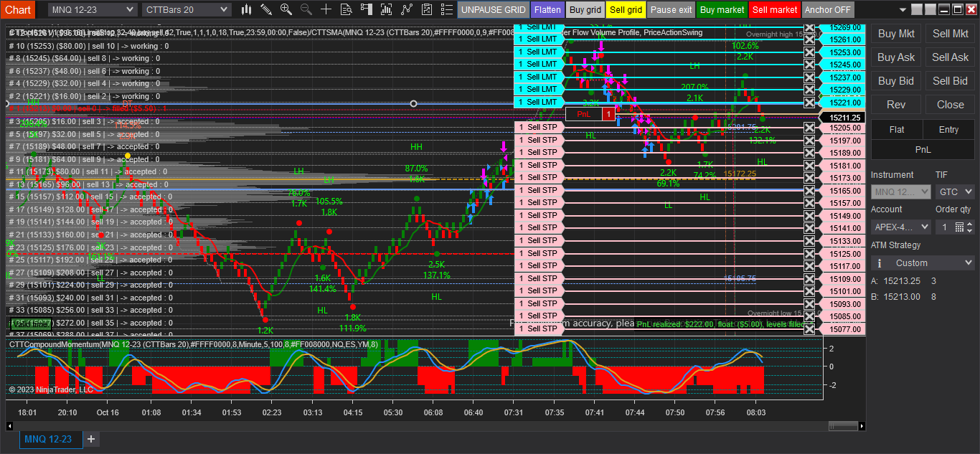Screen dimensions: 980x454
Task: Click the blue Flatten button
Action: pyautogui.click(x=547, y=10)
